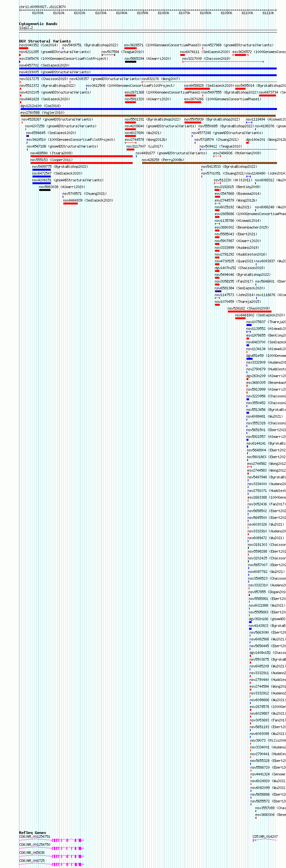
Task: Click the nsv3117007 (Lu2017) label
Action: point(145,146)
